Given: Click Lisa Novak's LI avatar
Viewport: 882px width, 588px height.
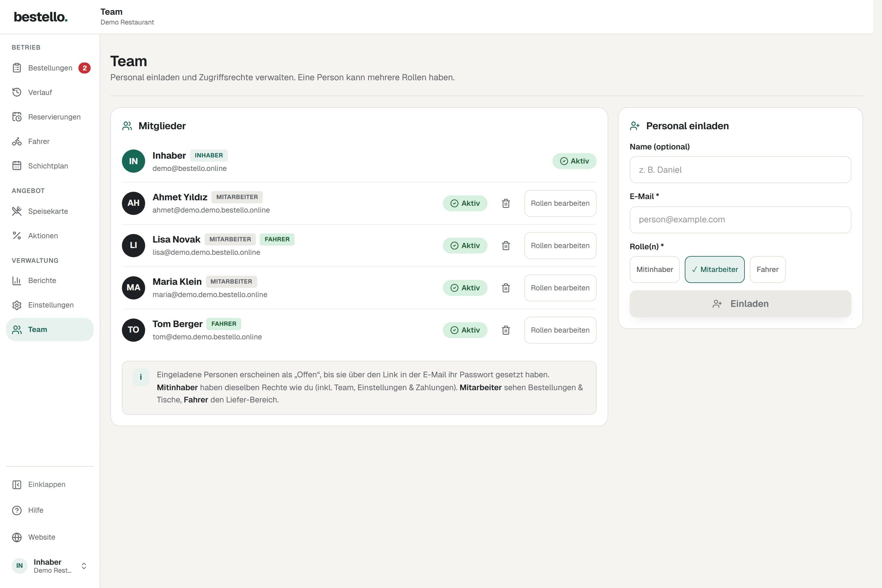Looking at the screenshot, I should pyautogui.click(x=134, y=246).
